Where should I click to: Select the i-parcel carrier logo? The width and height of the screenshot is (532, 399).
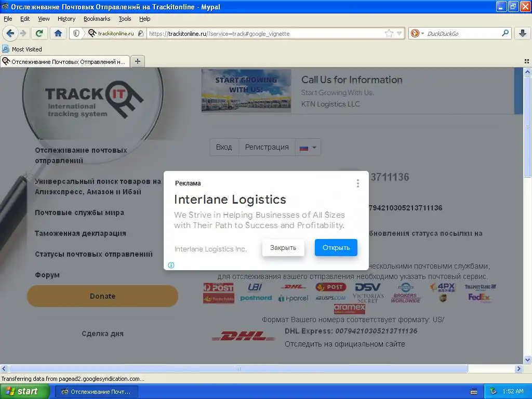coord(293,298)
